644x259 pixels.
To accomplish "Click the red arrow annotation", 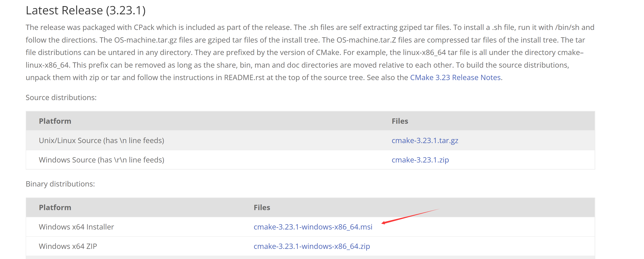I will click(x=410, y=216).
